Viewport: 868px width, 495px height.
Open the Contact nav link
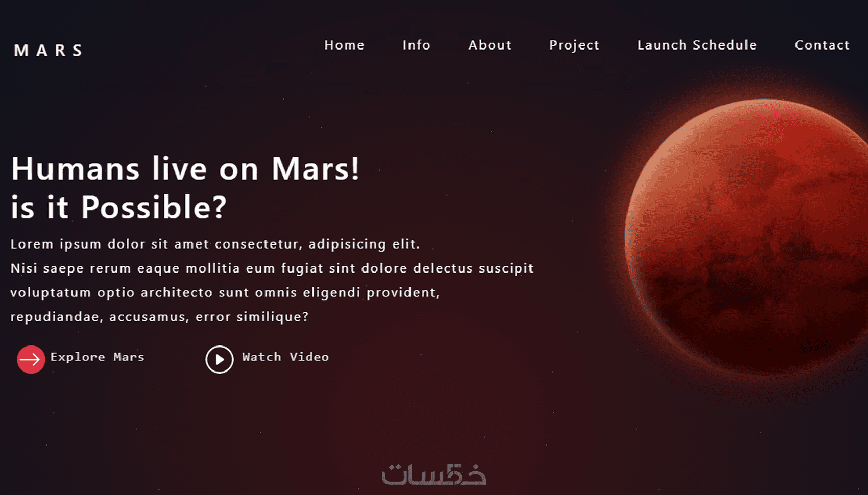(x=822, y=45)
